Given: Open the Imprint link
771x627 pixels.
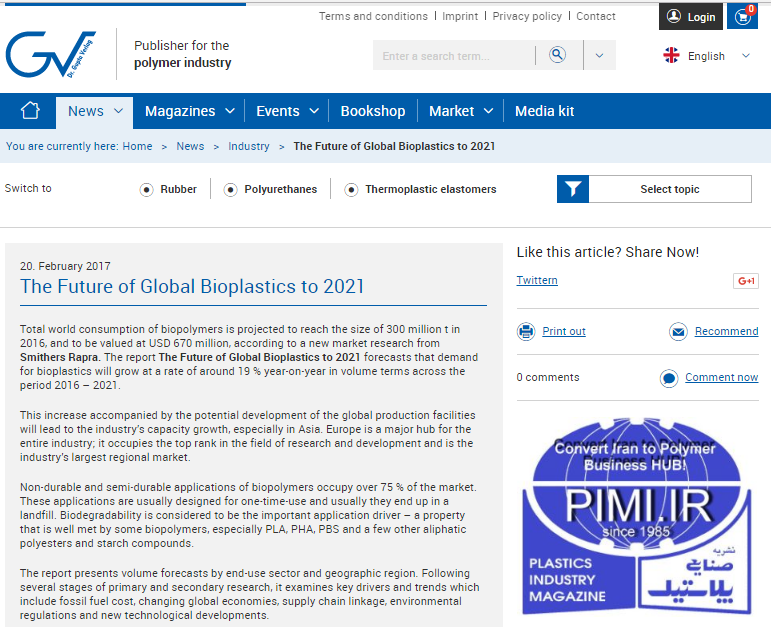Looking at the screenshot, I should 460,16.
